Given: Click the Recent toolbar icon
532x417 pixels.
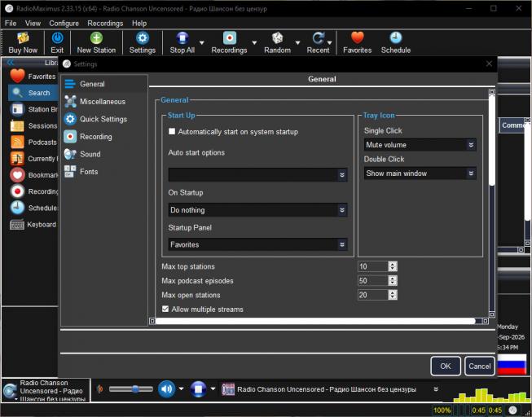Looking at the screenshot, I should coord(318,42).
